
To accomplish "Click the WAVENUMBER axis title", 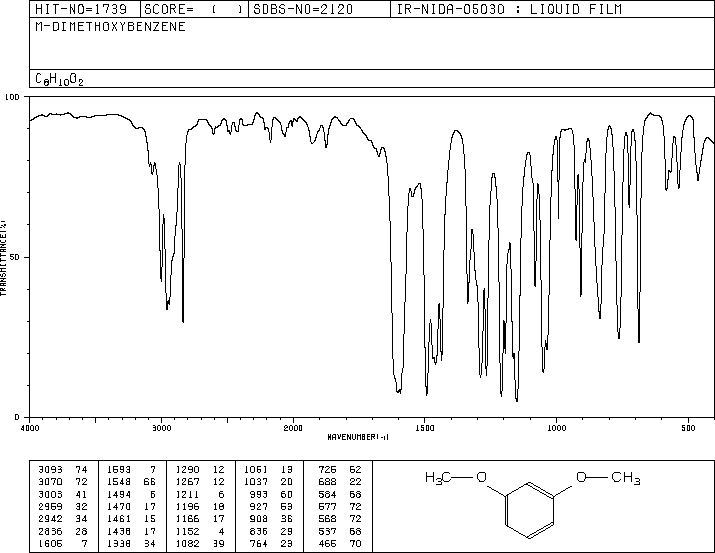I will (358, 437).
